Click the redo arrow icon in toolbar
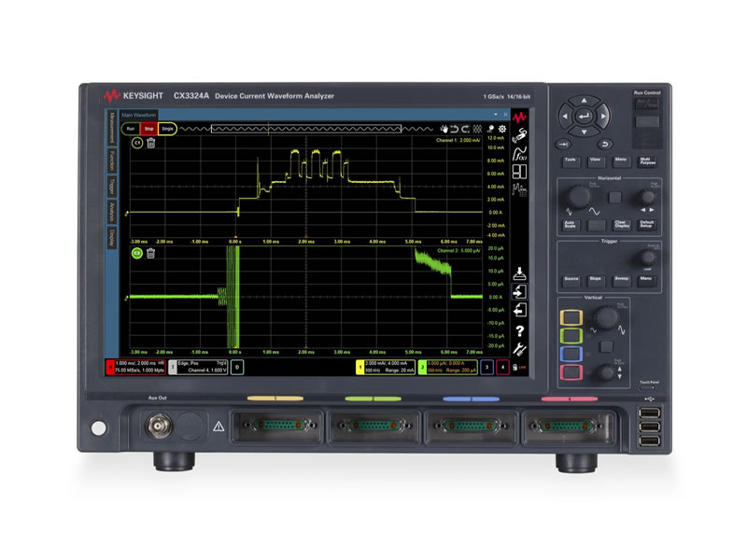The image size is (747, 560). (465, 129)
